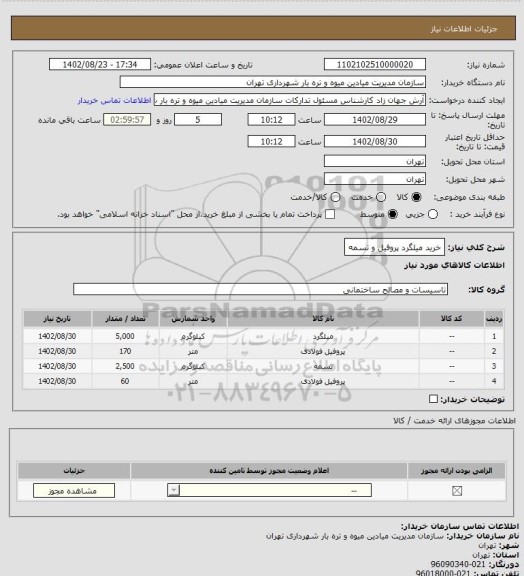Image resolution: width=524 pixels, height=576 pixels.
Task: Click the تعداد / مقدار column header
Action: point(125,319)
